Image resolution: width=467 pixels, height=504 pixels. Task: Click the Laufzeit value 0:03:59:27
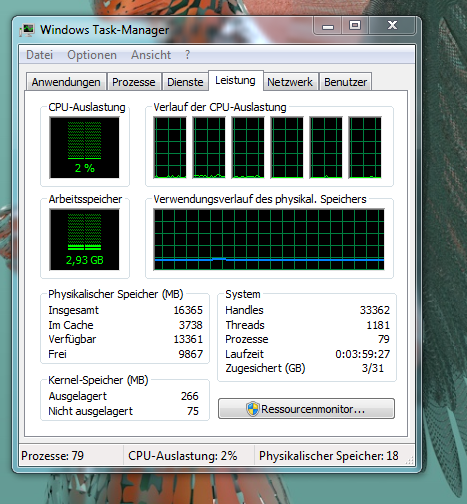pos(363,354)
